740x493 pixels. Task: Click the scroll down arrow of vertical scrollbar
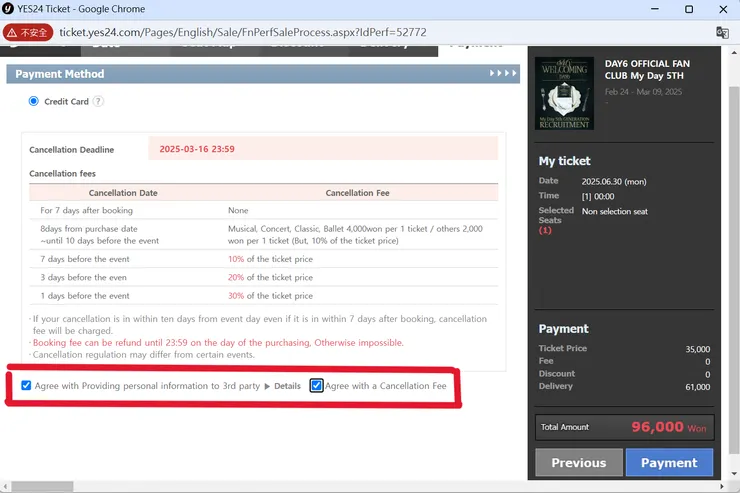[733, 474]
